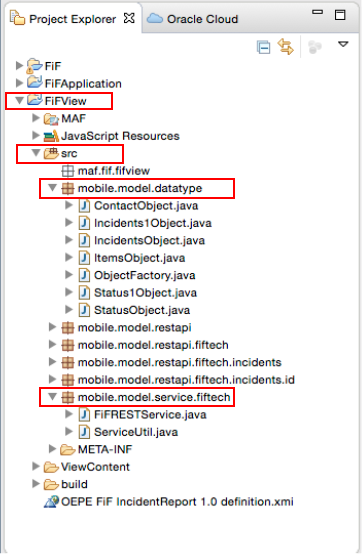Expand JavaScript Resources node
This screenshot has height=554, width=362.
(x=36, y=135)
